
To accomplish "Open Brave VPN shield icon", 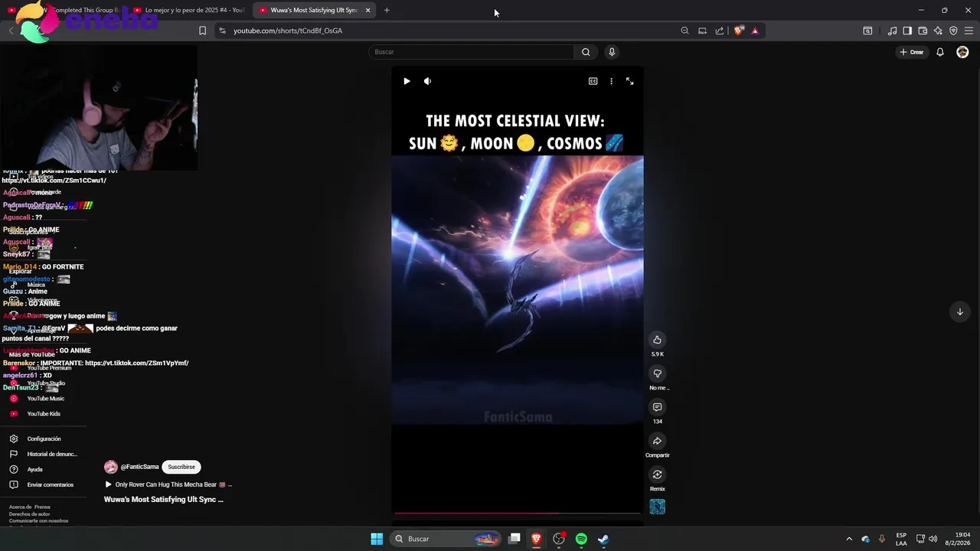I will pyautogui.click(x=953, y=31).
